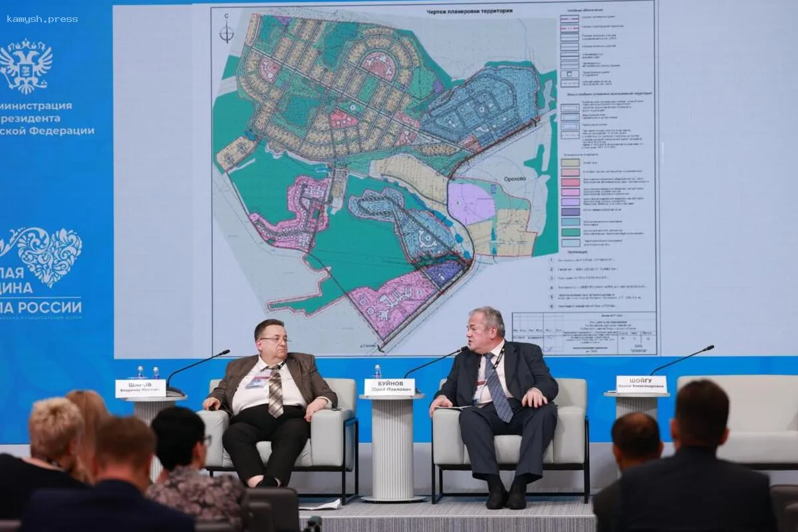Choose the green swatch in the map legend
This screenshot has height=532, width=798.
pos(570,232)
